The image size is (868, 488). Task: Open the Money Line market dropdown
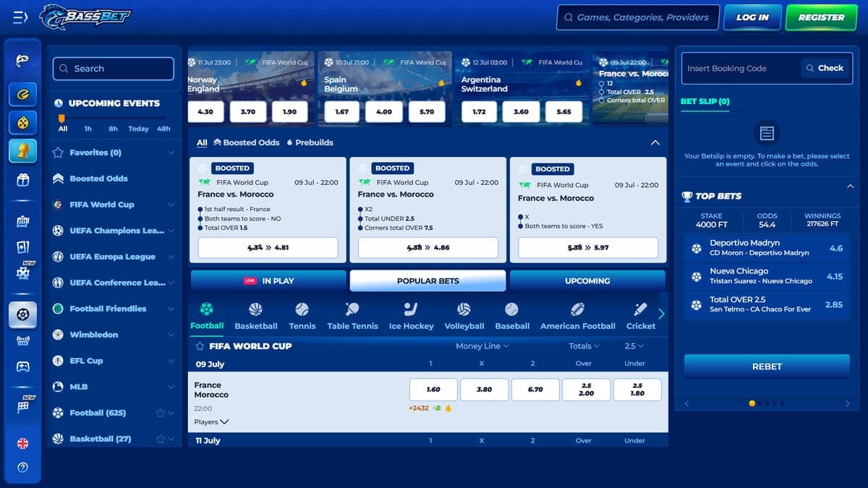(x=482, y=346)
